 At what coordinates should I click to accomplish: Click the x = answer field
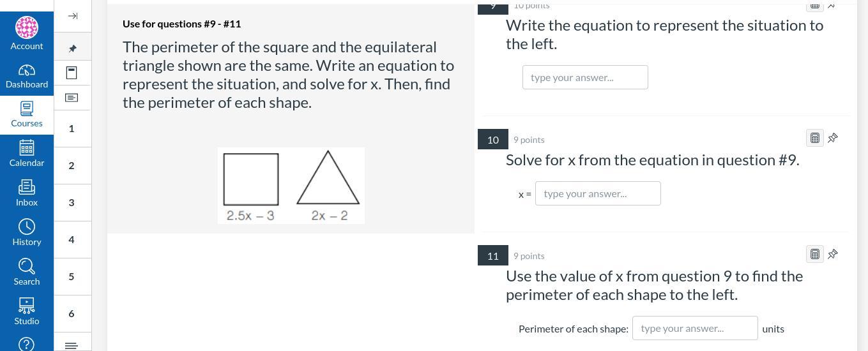[x=598, y=193]
